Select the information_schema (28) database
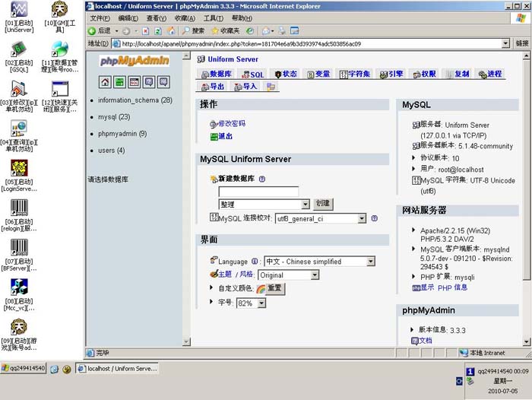 coord(135,100)
